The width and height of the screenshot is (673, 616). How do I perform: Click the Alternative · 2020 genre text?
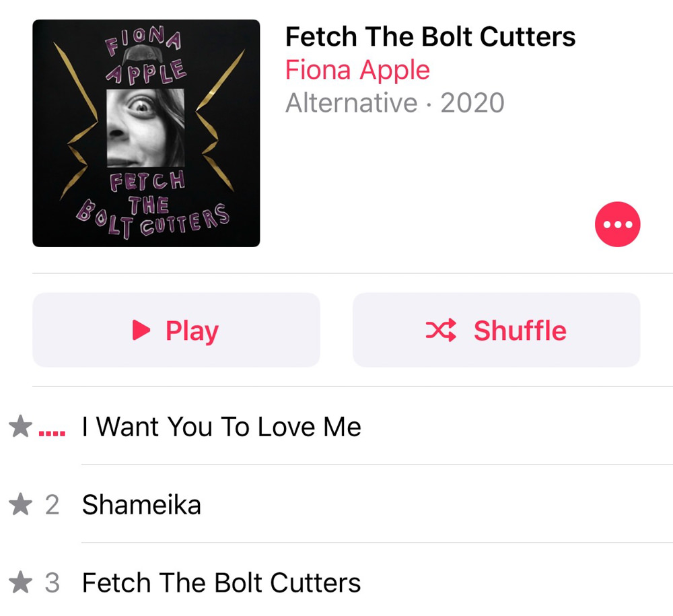click(395, 103)
